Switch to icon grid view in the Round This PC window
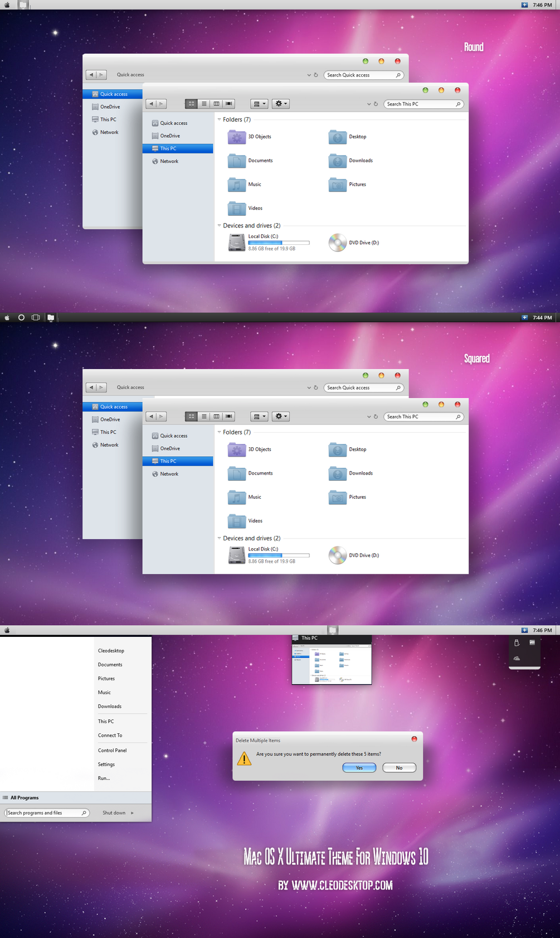Screen dimensions: 560x938 coord(191,104)
